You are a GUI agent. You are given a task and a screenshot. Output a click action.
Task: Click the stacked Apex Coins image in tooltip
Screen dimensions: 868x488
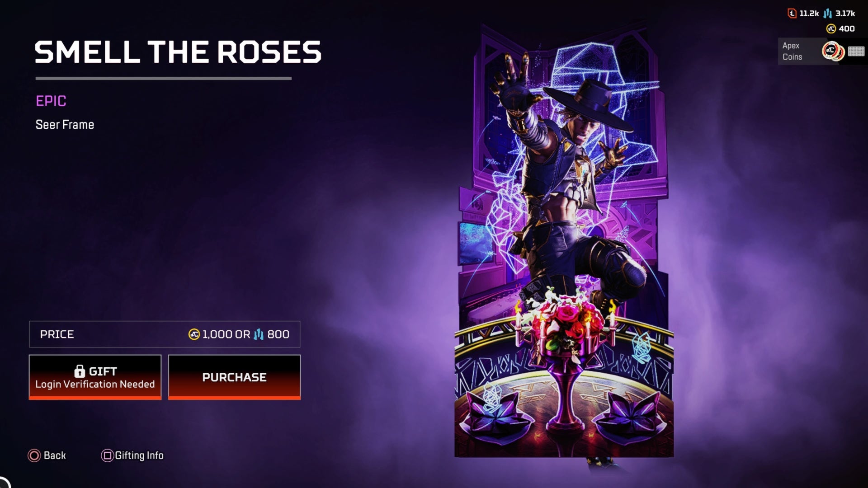(x=833, y=51)
